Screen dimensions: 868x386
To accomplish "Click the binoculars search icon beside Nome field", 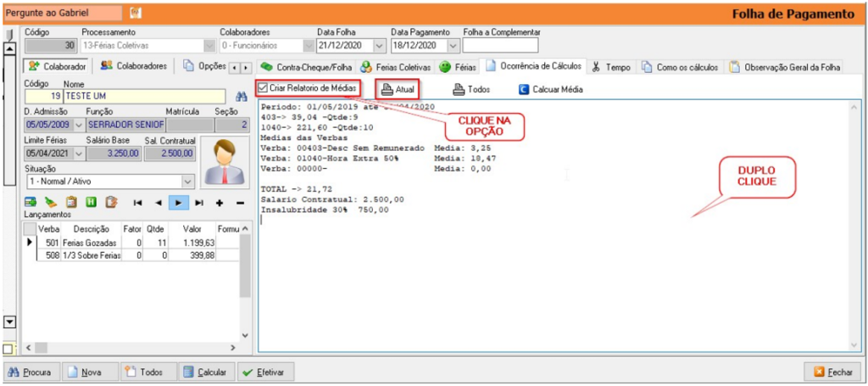I will 241,97.
